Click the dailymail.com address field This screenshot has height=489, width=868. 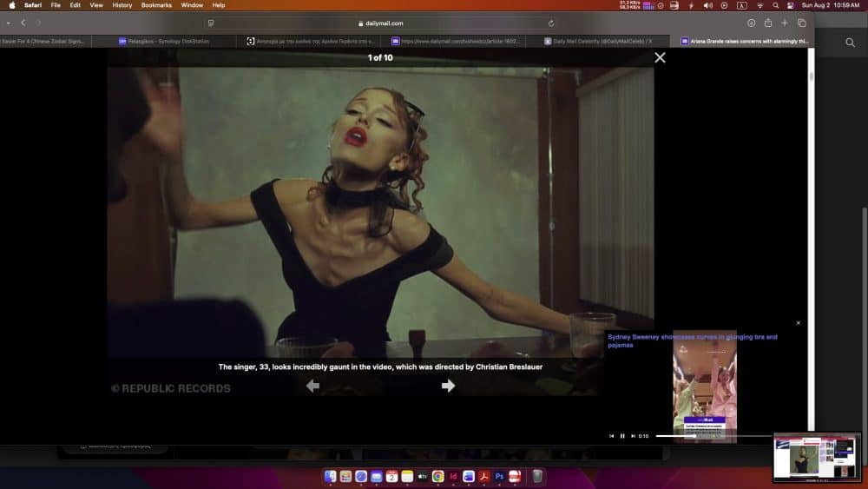(380, 23)
